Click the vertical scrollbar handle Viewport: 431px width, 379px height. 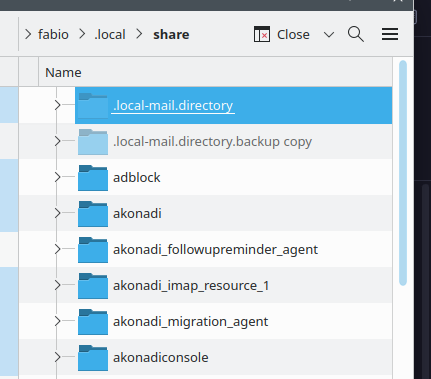pyautogui.click(x=403, y=173)
